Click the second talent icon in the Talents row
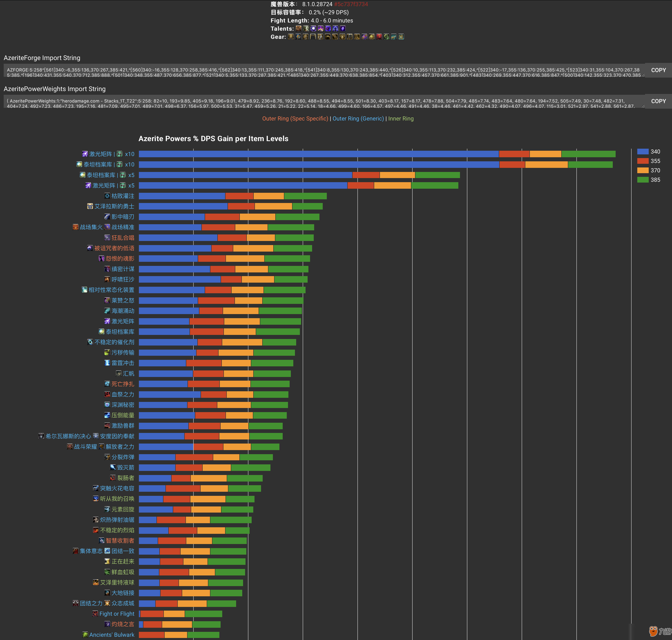 click(x=304, y=29)
